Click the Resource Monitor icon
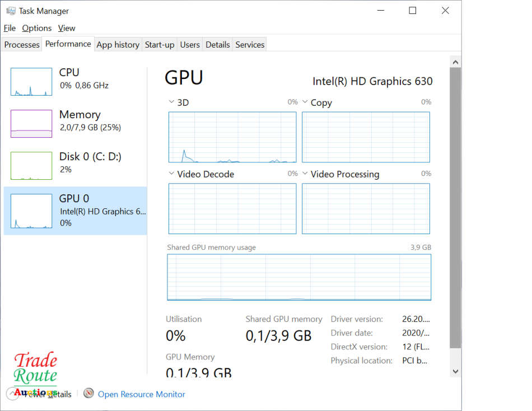The image size is (532, 411). click(x=88, y=394)
